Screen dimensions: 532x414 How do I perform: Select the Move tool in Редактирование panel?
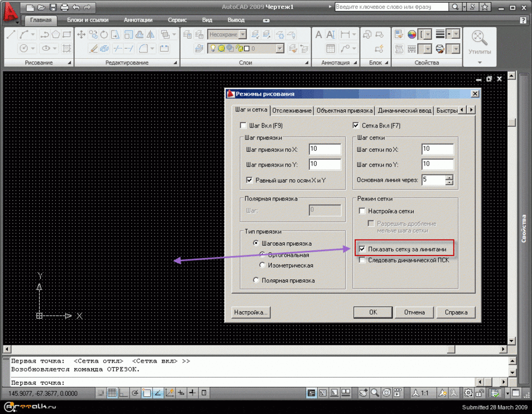[x=82, y=34]
